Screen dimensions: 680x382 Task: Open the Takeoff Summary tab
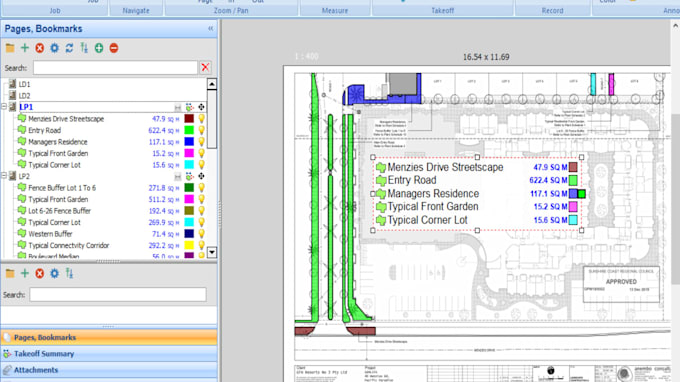109,354
